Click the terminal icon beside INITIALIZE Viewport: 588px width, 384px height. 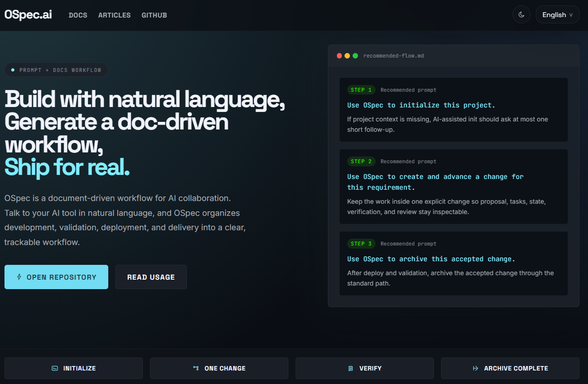(x=55, y=368)
